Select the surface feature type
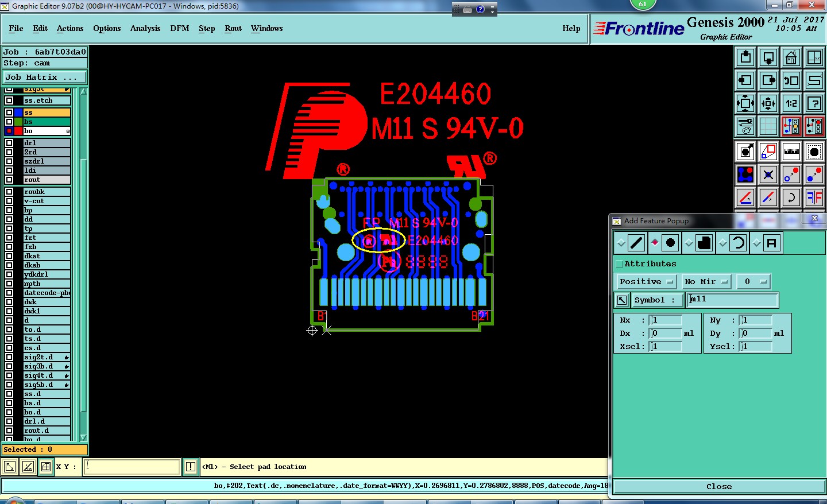Image resolution: width=827 pixels, height=504 pixels. (x=704, y=243)
